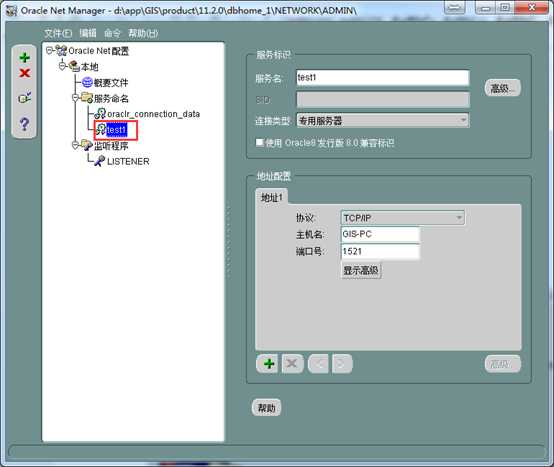
Task: Select the 地址1 tab
Action: 271,197
